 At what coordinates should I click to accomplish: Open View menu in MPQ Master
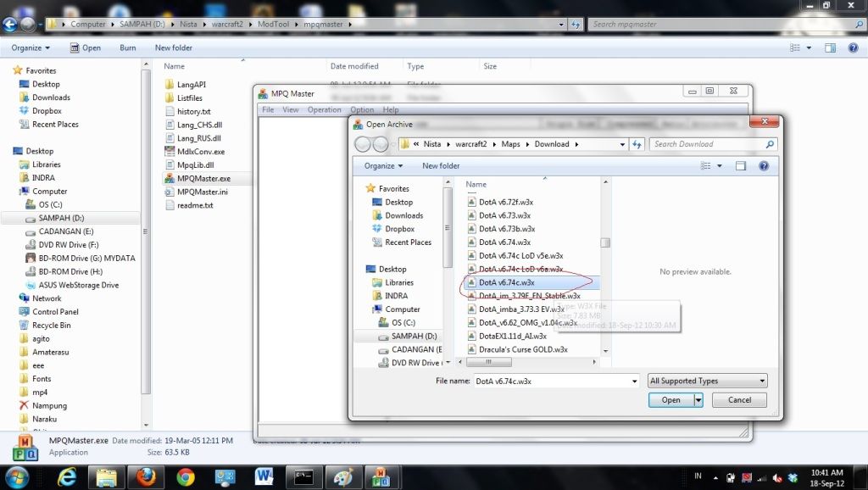point(291,109)
